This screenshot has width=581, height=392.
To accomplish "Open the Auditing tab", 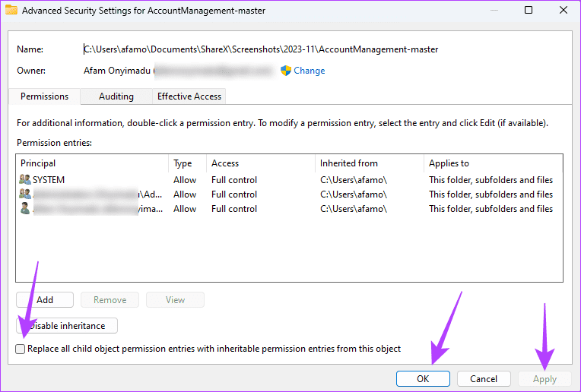I will coord(116,96).
